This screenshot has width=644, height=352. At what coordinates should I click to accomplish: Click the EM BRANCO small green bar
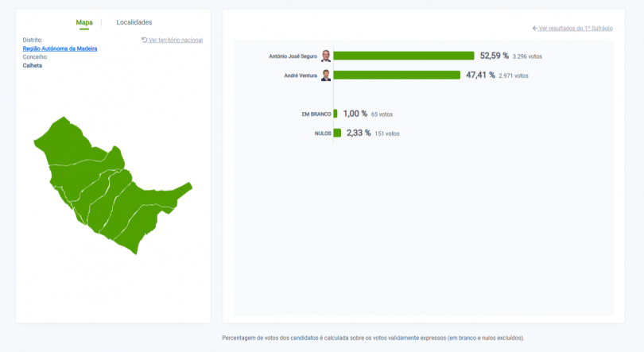click(x=336, y=114)
